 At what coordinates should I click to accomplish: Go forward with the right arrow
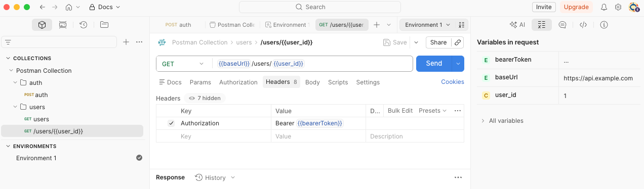tap(55, 7)
